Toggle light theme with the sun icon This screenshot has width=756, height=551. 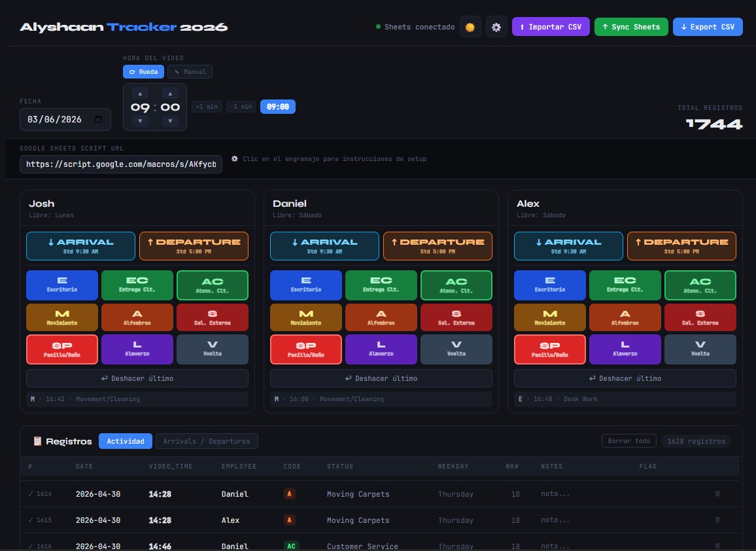coord(470,27)
